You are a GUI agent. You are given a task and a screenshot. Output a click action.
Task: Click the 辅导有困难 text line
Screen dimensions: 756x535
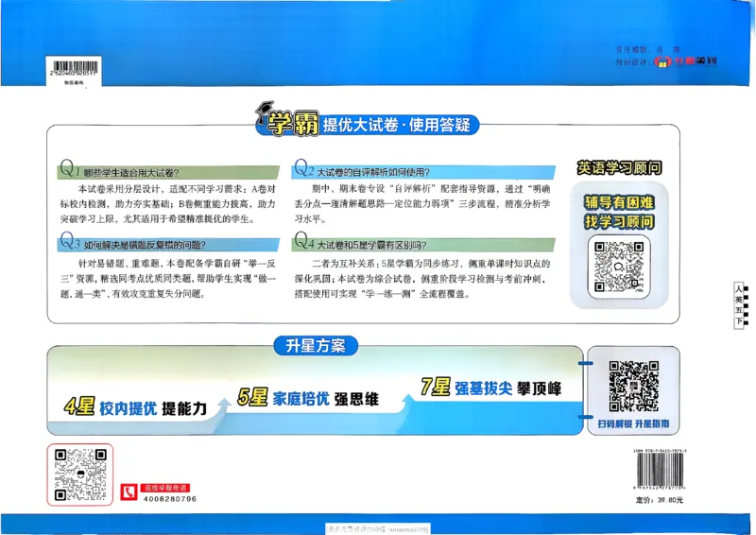(619, 202)
